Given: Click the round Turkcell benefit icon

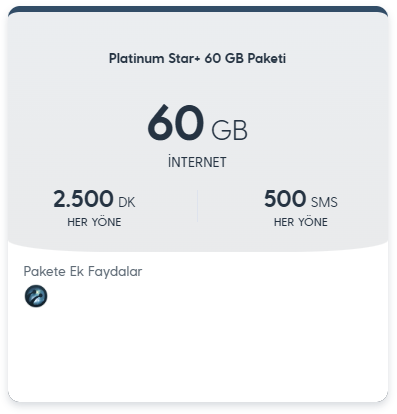Looking at the screenshot, I should click(36, 296).
